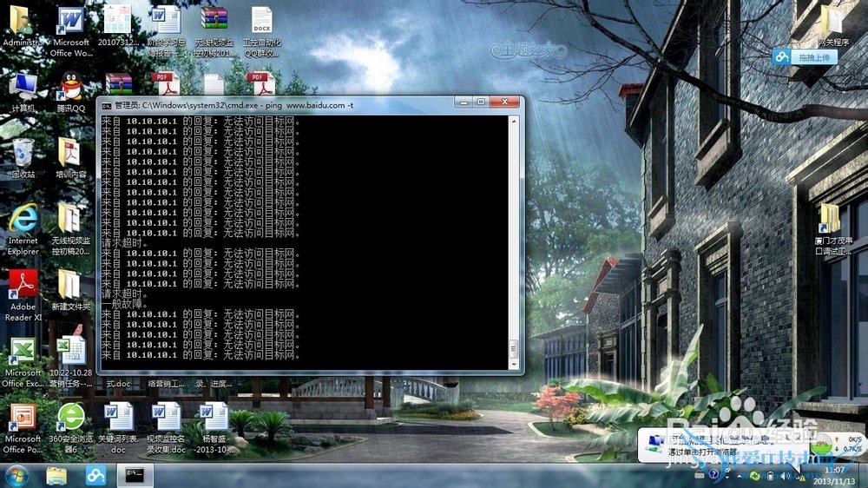Image resolution: width=868 pixels, height=488 pixels.
Task: Click cmd scrollbar up arrow
Action: pos(513,121)
